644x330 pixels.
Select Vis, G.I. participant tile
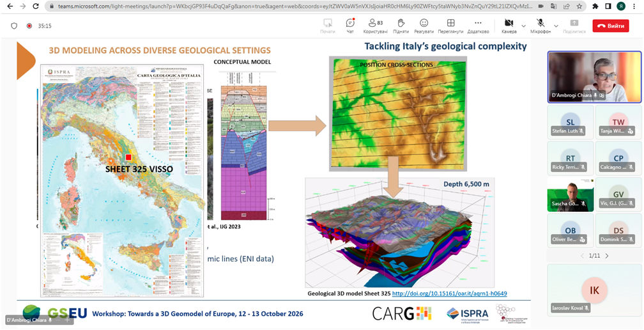tap(618, 194)
